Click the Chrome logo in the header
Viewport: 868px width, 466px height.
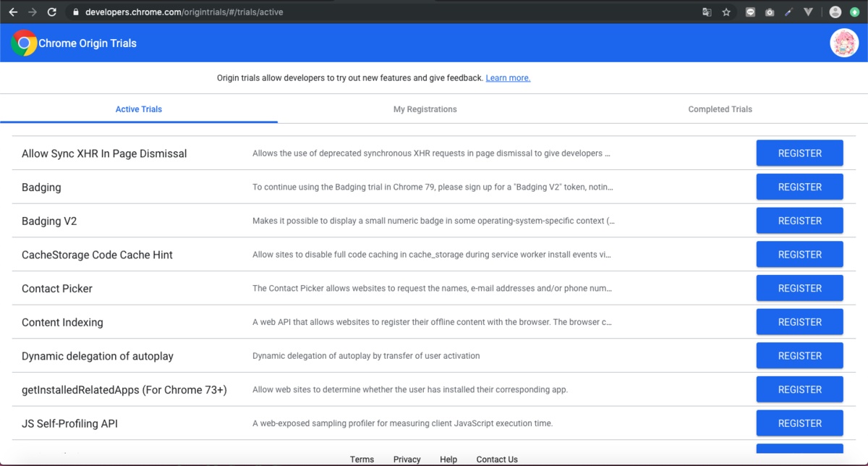[x=24, y=43]
